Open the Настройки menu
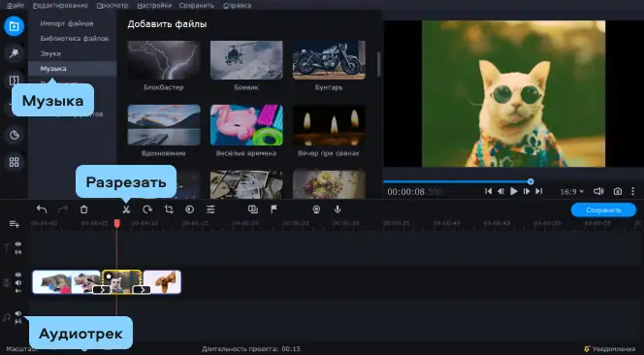644x355 pixels. click(x=154, y=6)
